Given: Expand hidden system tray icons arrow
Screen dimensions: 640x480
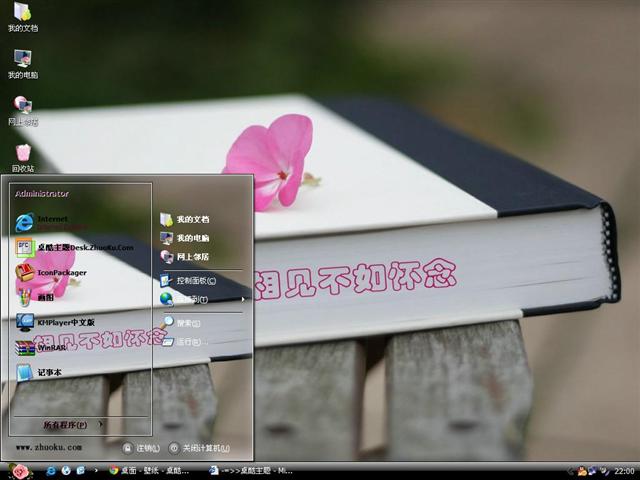Looking at the screenshot, I should point(571,472).
